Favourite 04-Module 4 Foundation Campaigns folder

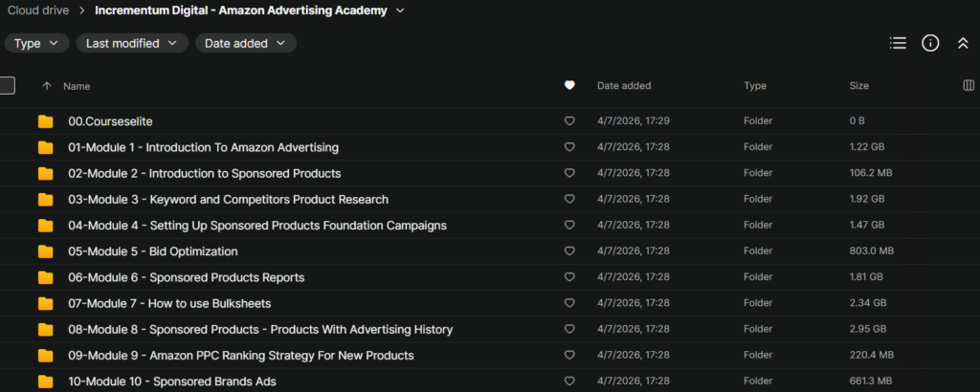click(569, 225)
